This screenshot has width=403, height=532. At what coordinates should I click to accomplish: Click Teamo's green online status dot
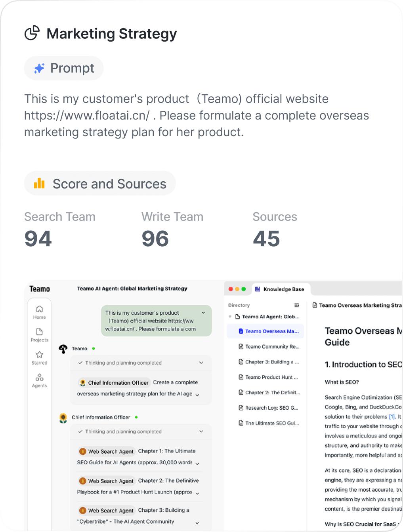[x=94, y=349]
